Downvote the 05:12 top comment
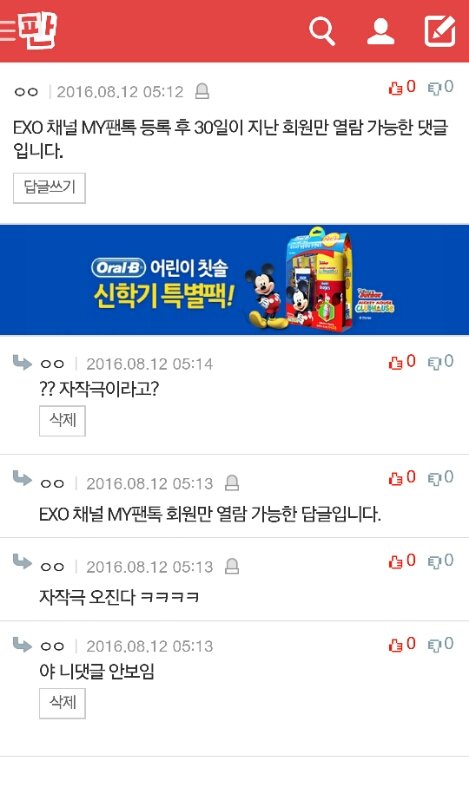The image size is (469, 800). 441,87
